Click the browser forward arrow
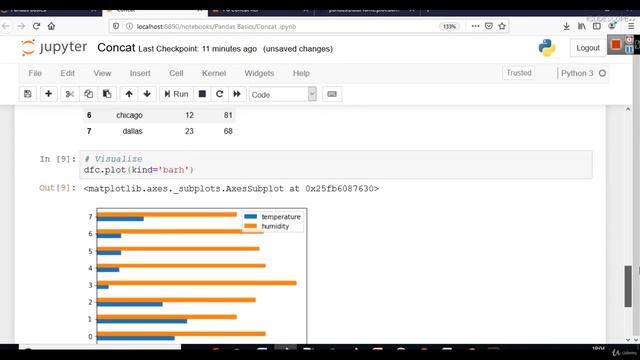This screenshot has height=360, width=640. [x=21, y=26]
